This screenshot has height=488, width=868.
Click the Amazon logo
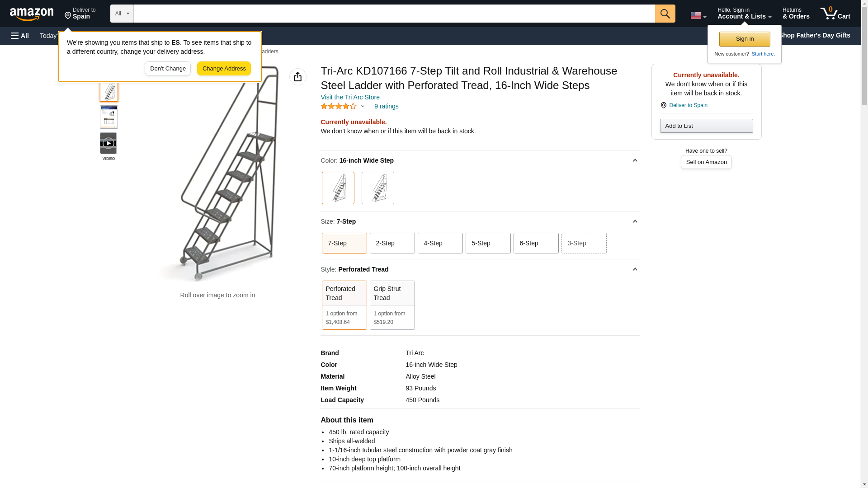pyautogui.click(x=32, y=14)
